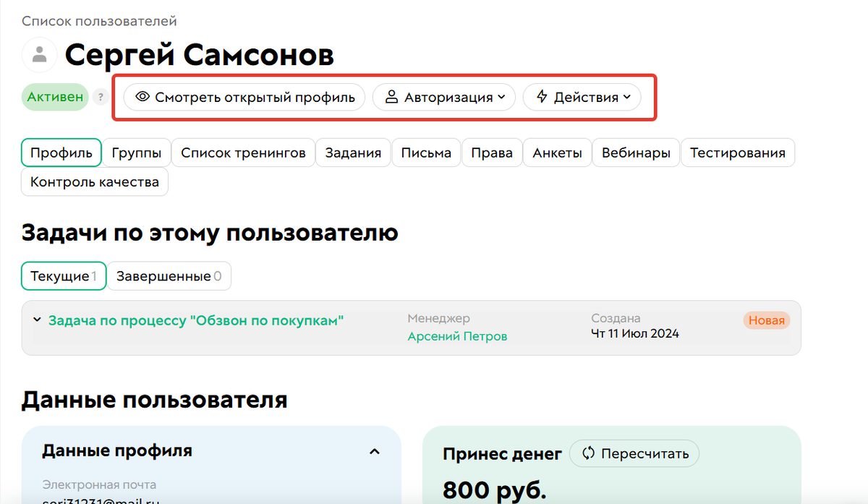The width and height of the screenshot is (868, 504).
Task: Click the question mark icon near Активен badge
Action: pyautogui.click(x=100, y=96)
